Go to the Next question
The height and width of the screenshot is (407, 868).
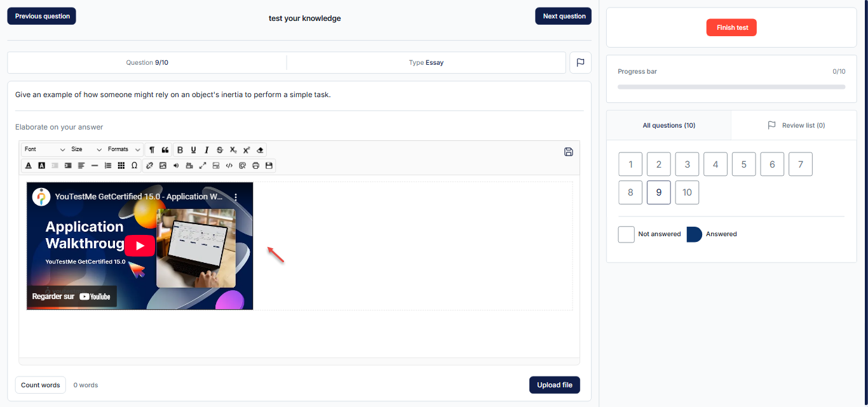point(564,17)
